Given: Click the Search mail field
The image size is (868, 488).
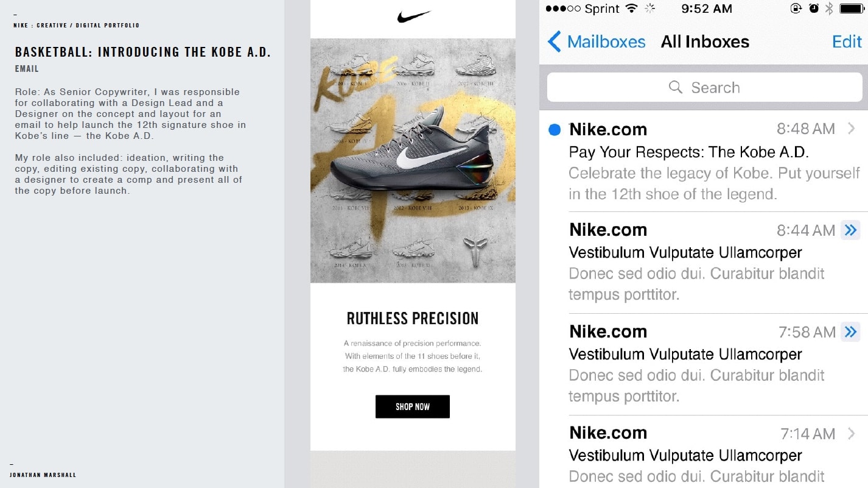Looking at the screenshot, I should pos(704,87).
